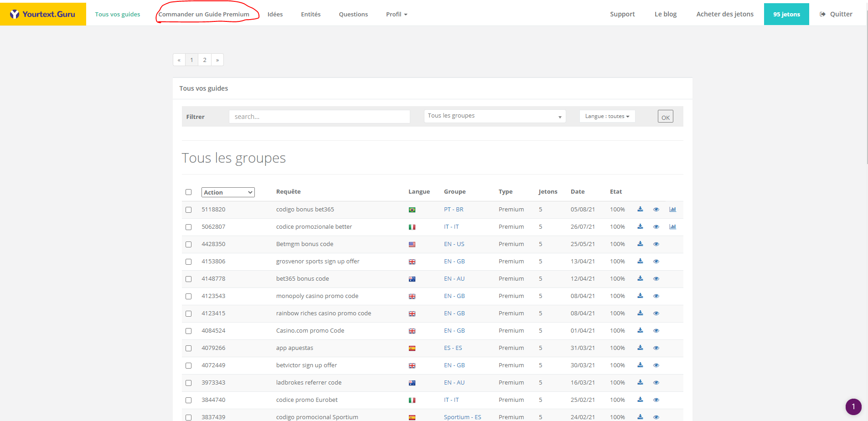Download the codigo bonus bet365 guide
This screenshot has width=868, height=421.
click(640, 209)
